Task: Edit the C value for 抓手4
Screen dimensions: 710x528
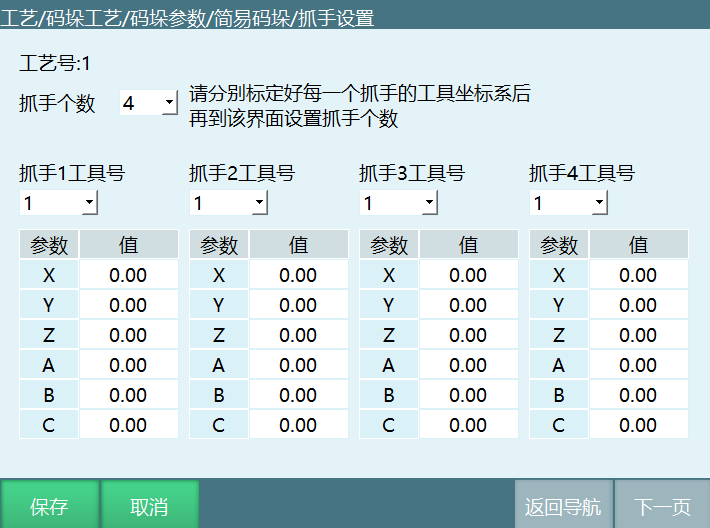Action: (638, 425)
